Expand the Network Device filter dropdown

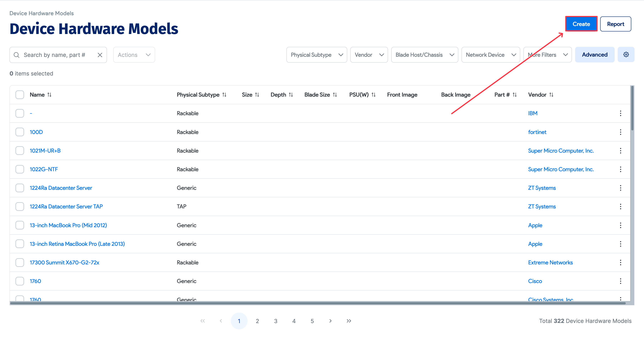point(490,55)
